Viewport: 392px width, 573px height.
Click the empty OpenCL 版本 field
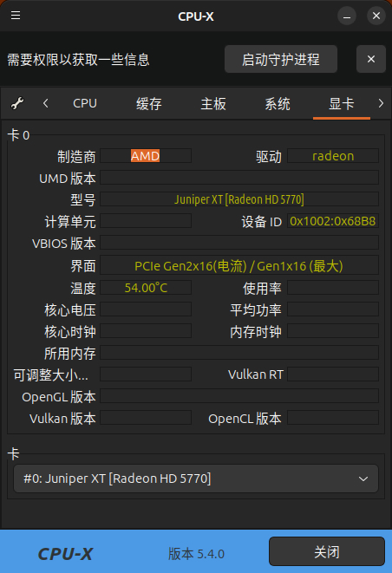click(333, 418)
